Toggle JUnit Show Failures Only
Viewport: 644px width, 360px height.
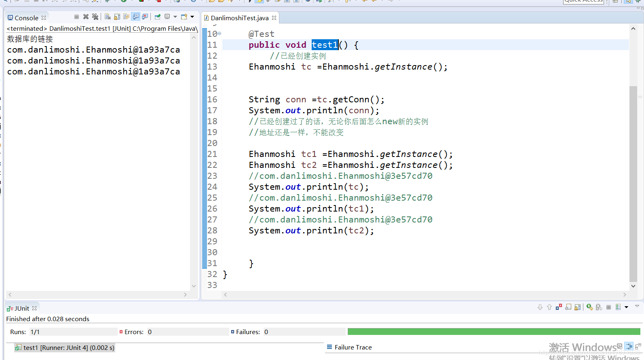point(559,307)
